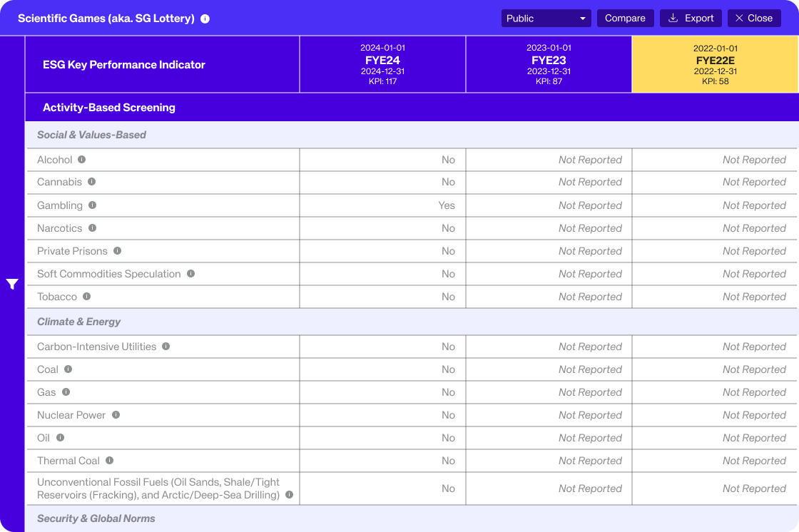Viewport: 799px width, 532px height.
Task: Click the Private Prisons row label
Action: pos(72,251)
